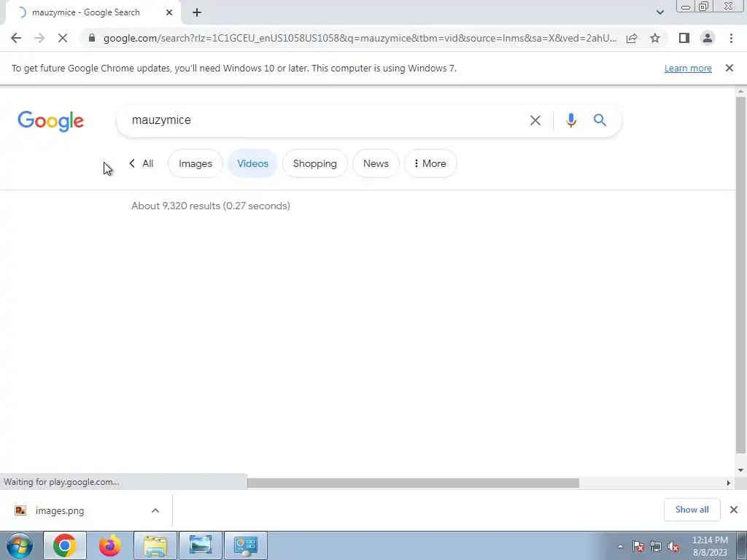Launch Firefox from taskbar

(x=109, y=545)
